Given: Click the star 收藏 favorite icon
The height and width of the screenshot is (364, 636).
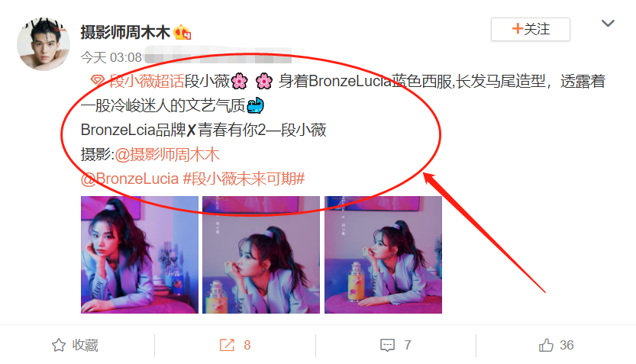Looking at the screenshot, I should click(x=59, y=345).
